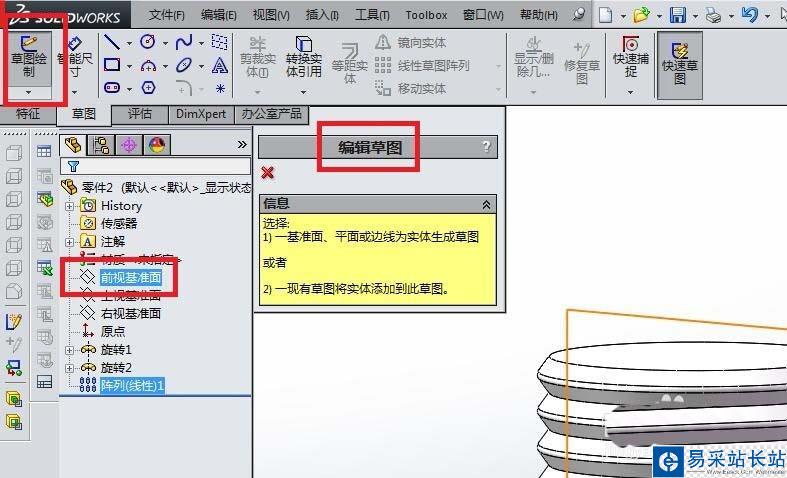The width and height of the screenshot is (787, 478).
Task: Expand panel with double-arrow » button
Action: pos(242,145)
